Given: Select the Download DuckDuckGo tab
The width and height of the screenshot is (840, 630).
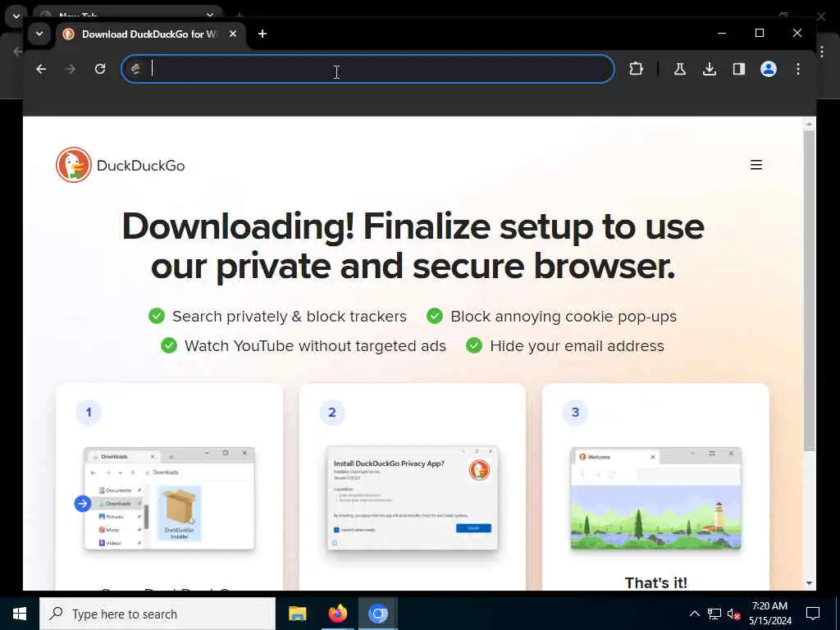Looking at the screenshot, I should point(149,34).
